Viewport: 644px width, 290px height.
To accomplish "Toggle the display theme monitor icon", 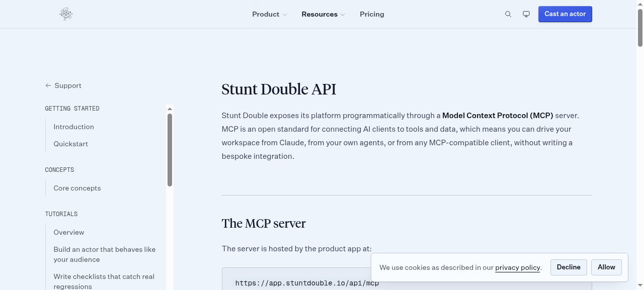I will [x=526, y=14].
